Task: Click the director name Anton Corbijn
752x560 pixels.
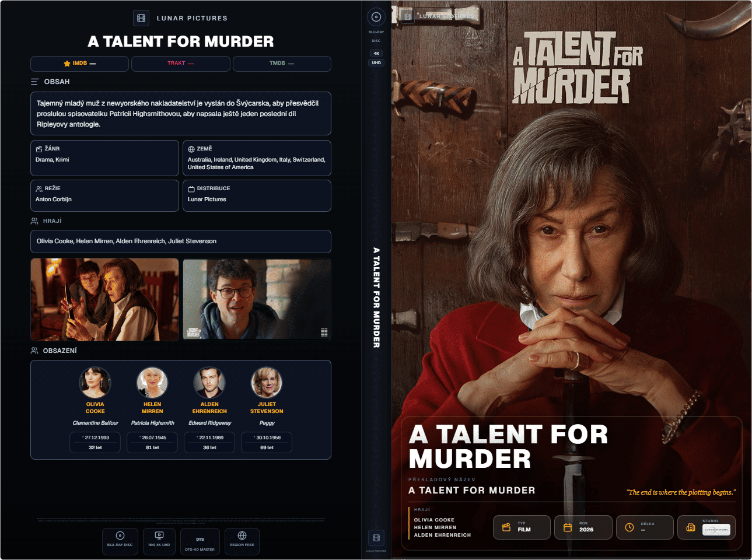Action: (54, 199)
